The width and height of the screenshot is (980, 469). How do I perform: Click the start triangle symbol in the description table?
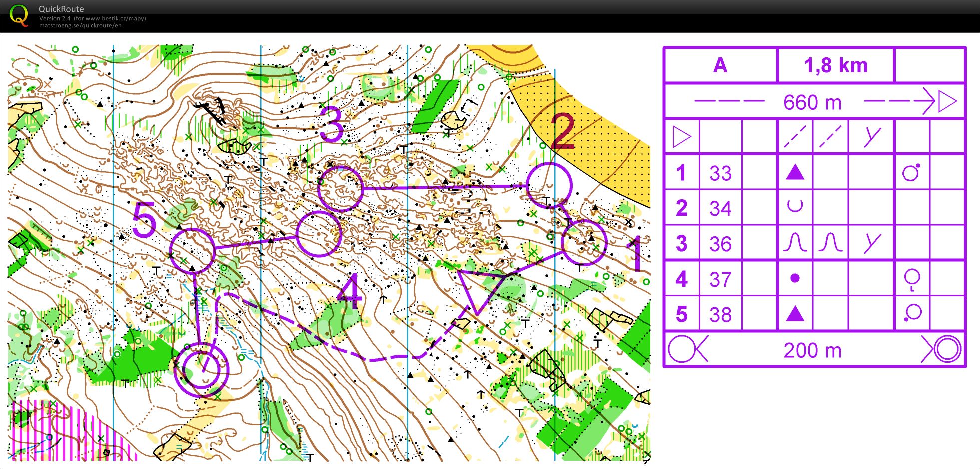point(681,137)
